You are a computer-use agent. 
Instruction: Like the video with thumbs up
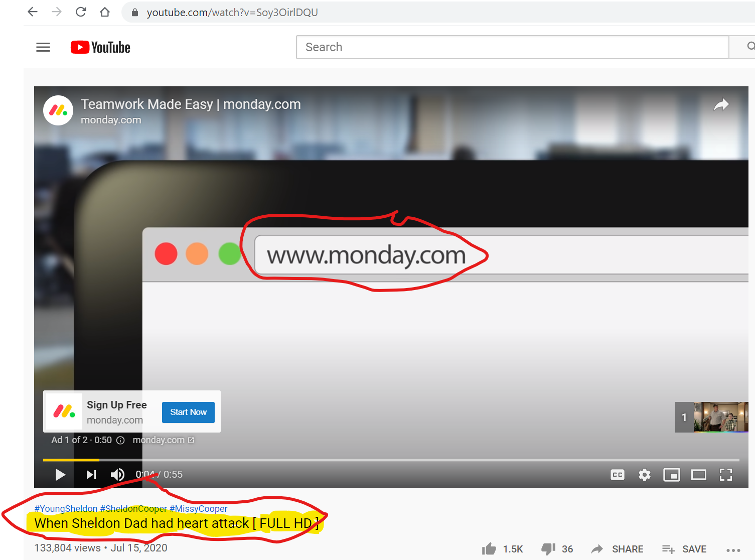[x=489, y=549]
